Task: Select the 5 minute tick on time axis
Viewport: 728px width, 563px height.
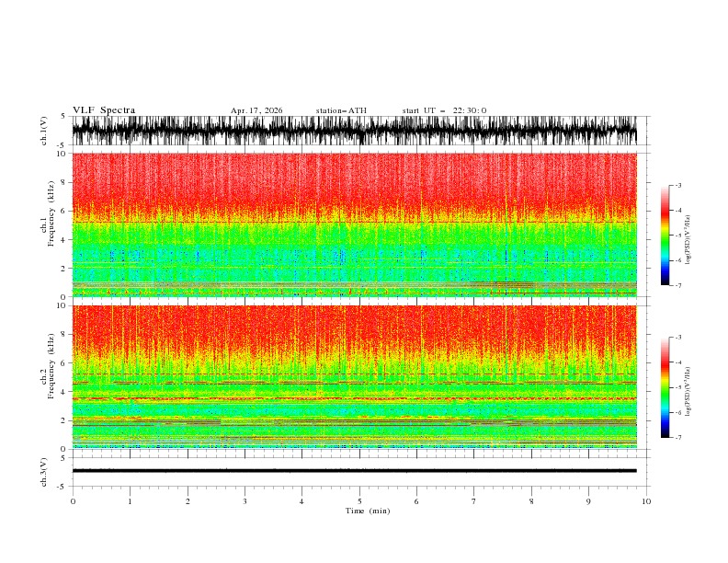Action: (359, 501)
